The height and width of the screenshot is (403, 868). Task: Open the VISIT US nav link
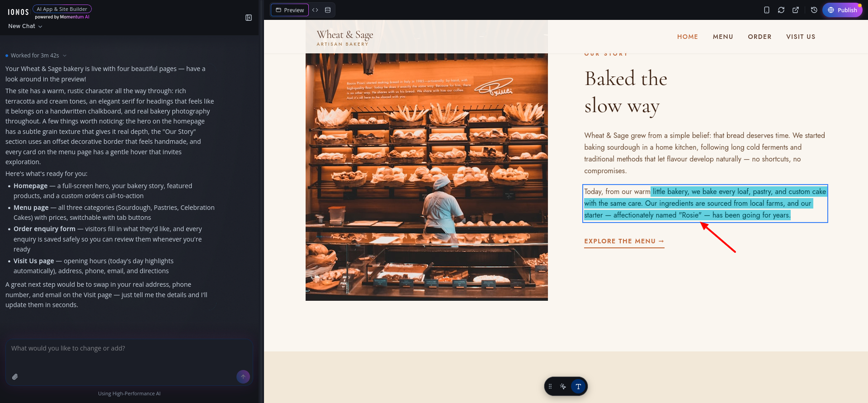pyautogui.click(x=801, y=37)
